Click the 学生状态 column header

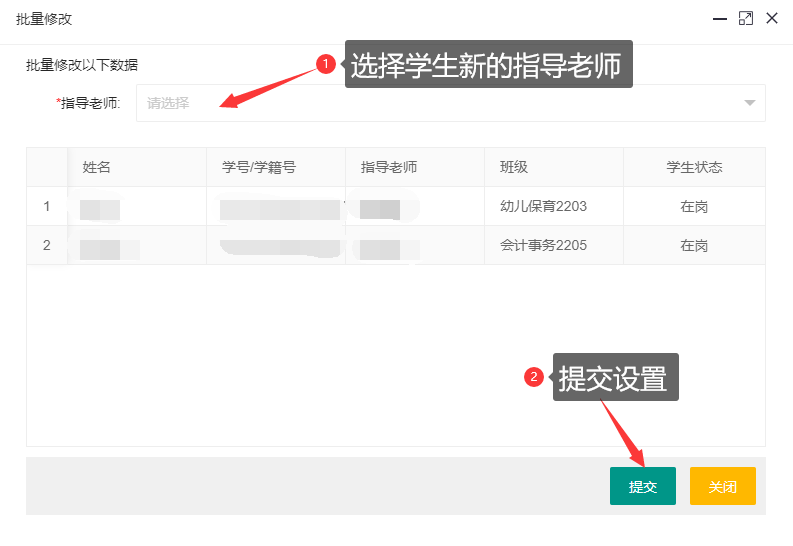(694, 167)
